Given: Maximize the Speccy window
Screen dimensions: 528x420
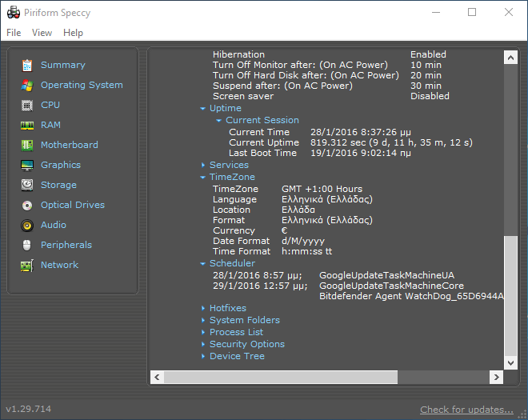Looking at the screenshot, I should 472,13.
